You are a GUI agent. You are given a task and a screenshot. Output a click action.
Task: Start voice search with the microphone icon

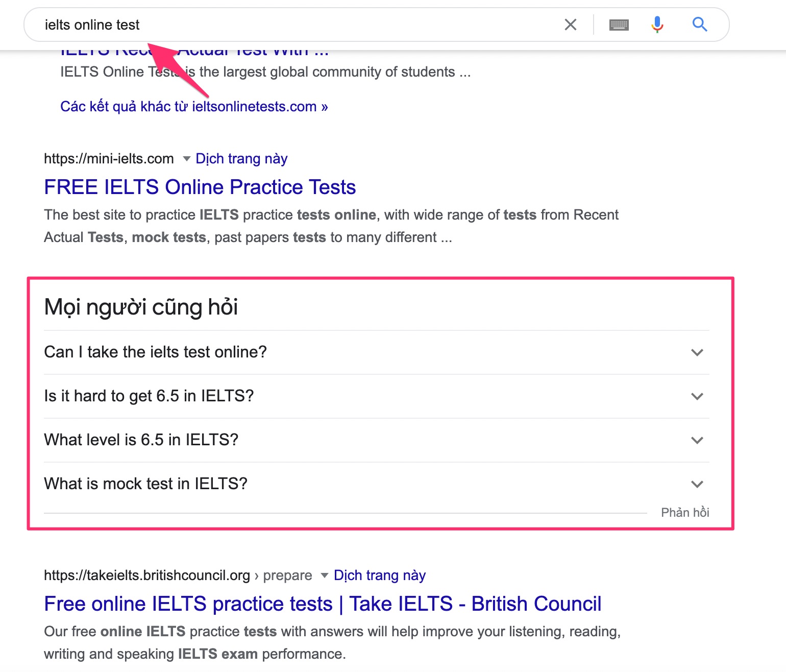tap(657, 25)
